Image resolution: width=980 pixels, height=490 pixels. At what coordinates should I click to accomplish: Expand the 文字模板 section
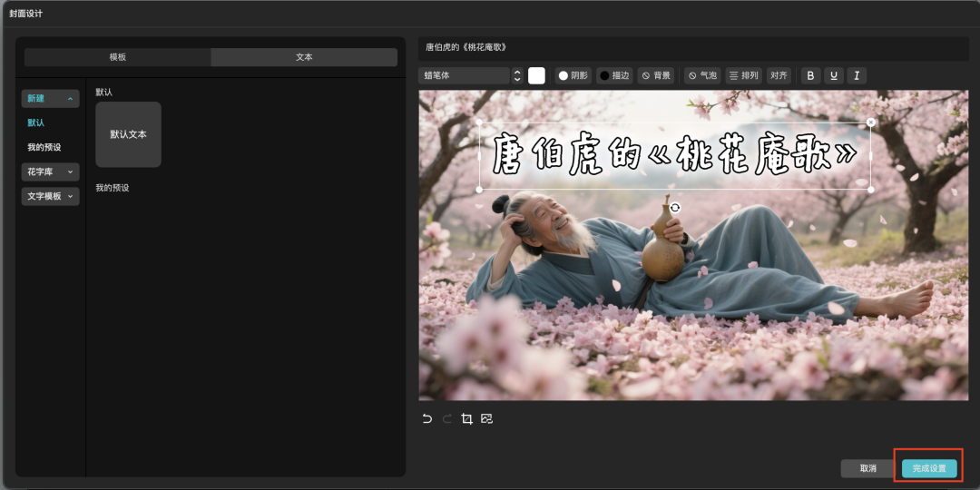50,196
